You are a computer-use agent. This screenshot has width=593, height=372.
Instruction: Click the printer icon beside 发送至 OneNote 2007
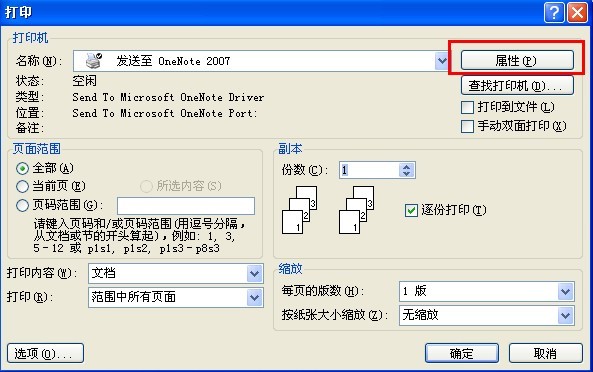[93, 60]
